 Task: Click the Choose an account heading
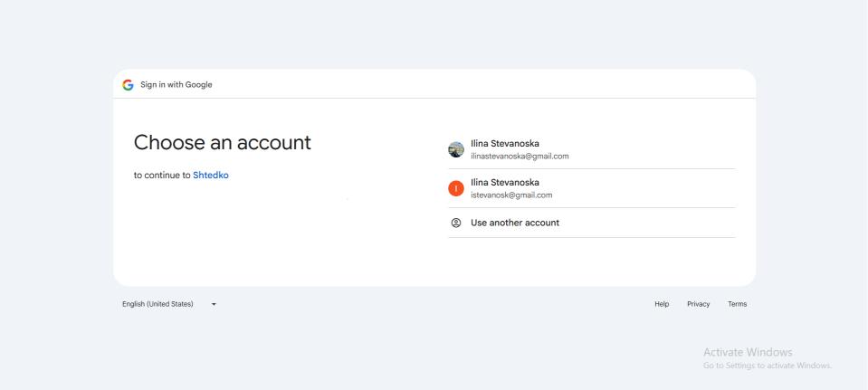point(222,142)
